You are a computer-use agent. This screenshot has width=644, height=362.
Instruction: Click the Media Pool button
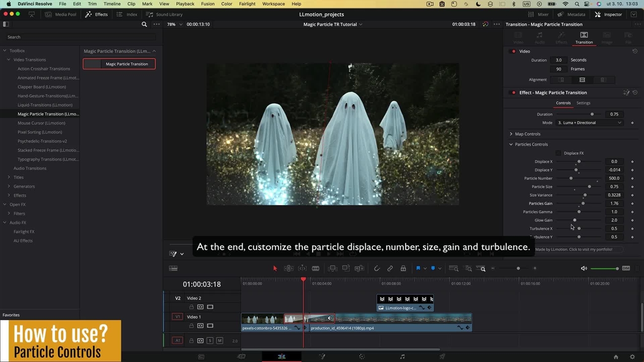pos(61,15)
